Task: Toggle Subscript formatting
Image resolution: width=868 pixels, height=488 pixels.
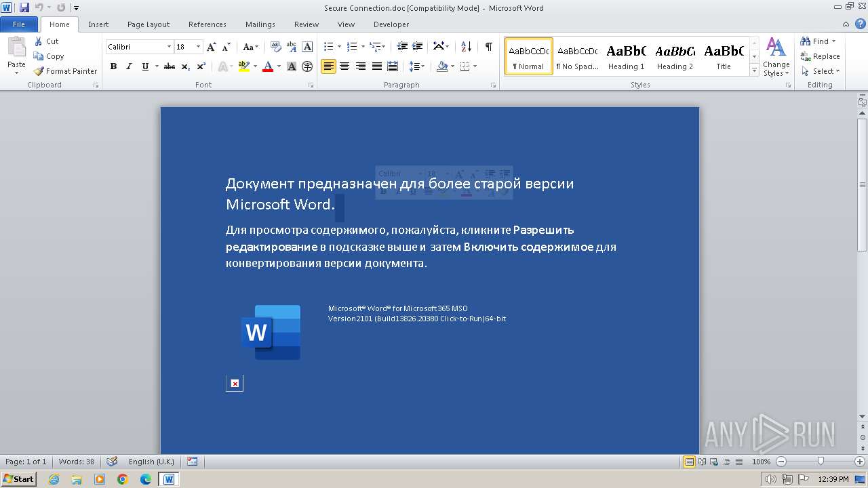Action: coord(186,66)
